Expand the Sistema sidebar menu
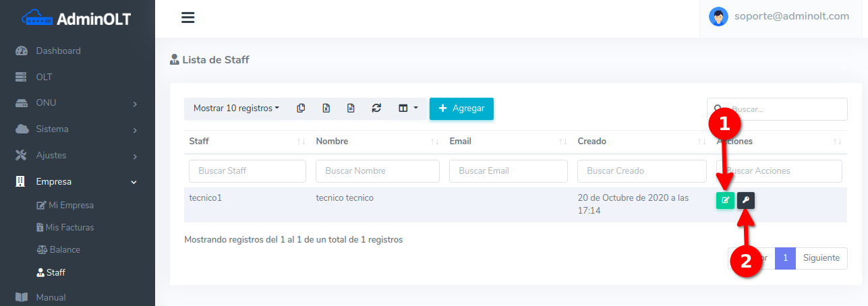Screen dimensions: 868x306 point(78,129)
